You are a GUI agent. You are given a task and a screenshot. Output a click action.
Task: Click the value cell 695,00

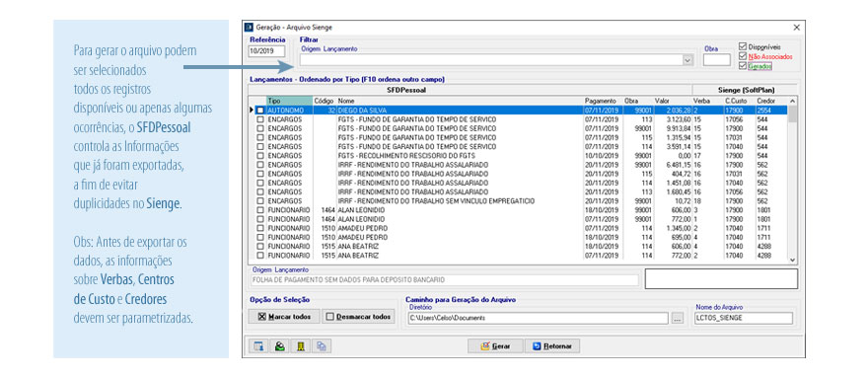click(x=673, y=237)
